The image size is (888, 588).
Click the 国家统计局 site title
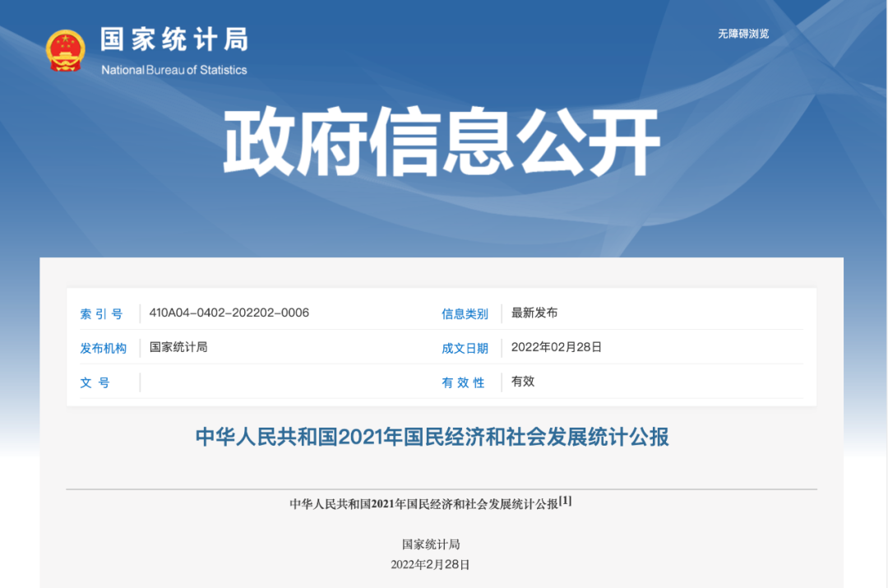click(x=174, y=40)
